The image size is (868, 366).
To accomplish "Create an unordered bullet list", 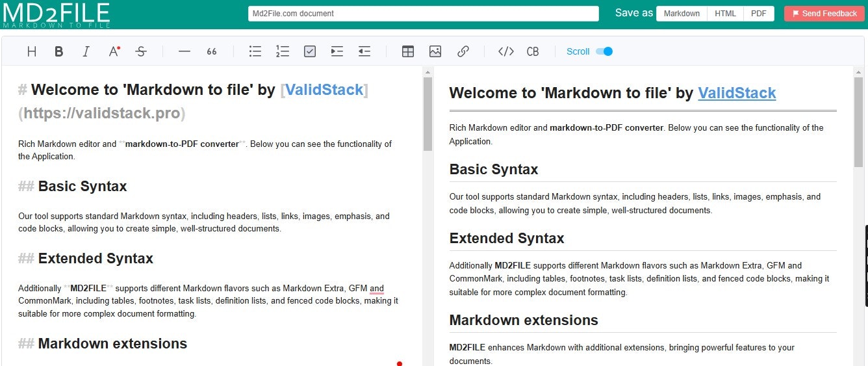I will click(x=255, y=51).
